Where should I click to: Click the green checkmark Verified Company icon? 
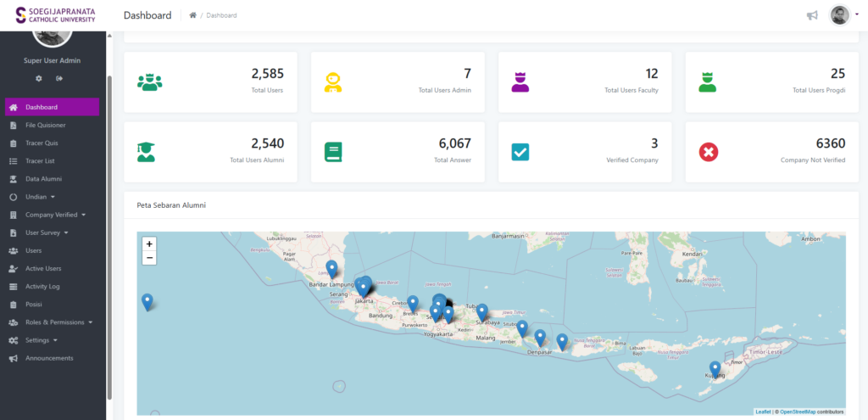[520, 152]
